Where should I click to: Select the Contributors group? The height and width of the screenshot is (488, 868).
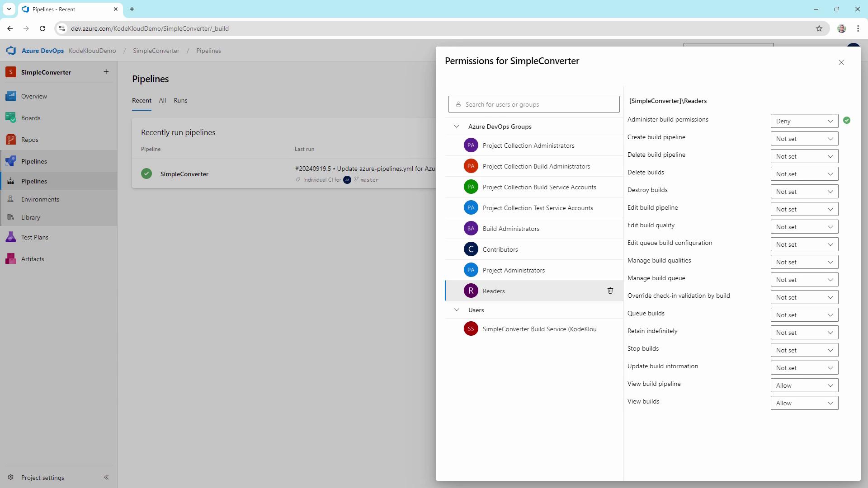500,249
